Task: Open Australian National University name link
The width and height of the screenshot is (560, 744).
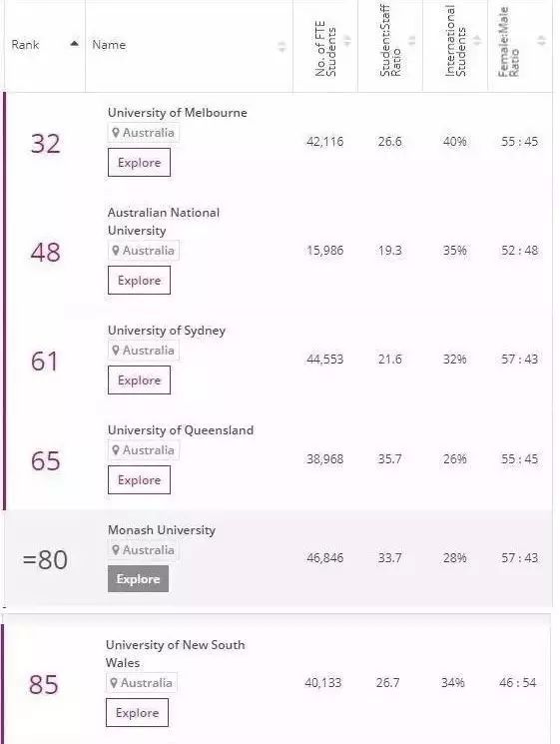Action: coord(164,221)
